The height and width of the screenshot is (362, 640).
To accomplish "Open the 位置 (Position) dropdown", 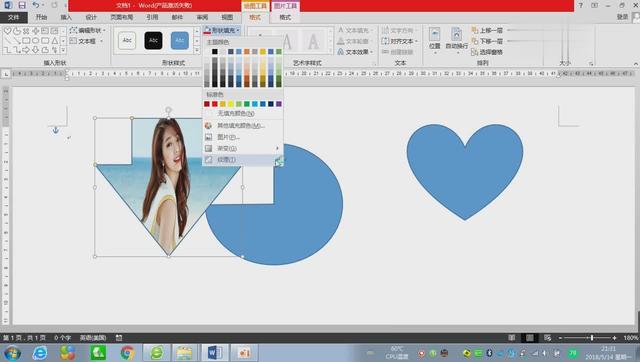I will coord(435,40).
